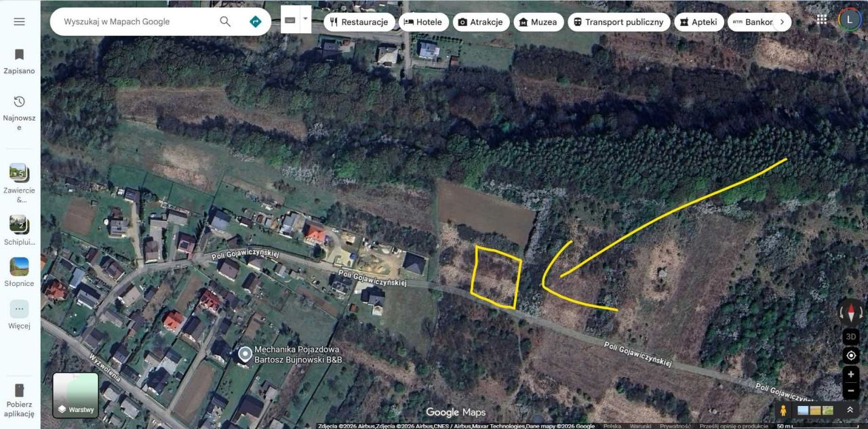Image resolution: width=868 pixels, height=429 pixels.
Task: Open keyboard input tools dropdown arrow
Action: tap(305, 20)
